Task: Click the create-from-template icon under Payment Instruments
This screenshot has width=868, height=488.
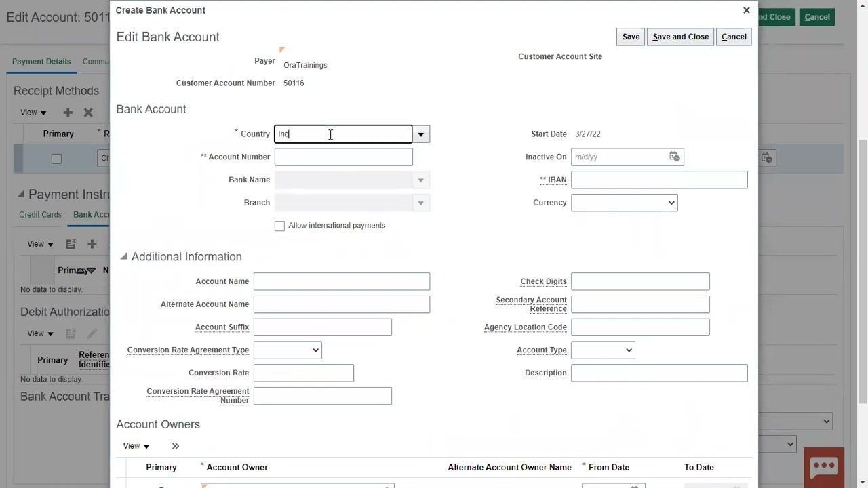Action: 71,244
